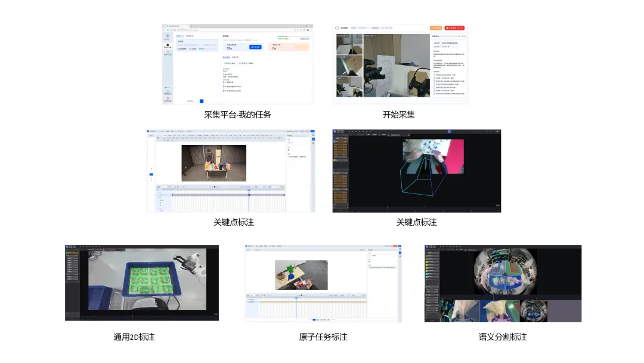
Task: Click the 我的任务 sidebar icon on the collection platform
Action: 168,45
